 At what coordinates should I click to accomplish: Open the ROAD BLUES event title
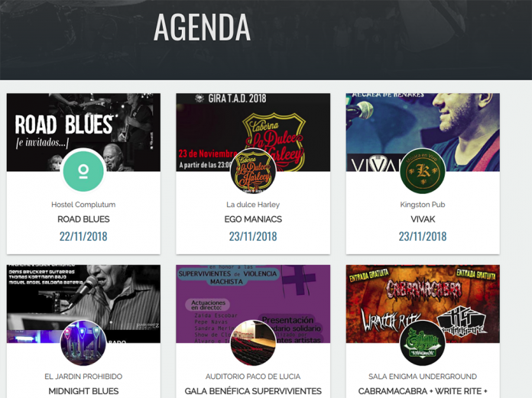83,219
